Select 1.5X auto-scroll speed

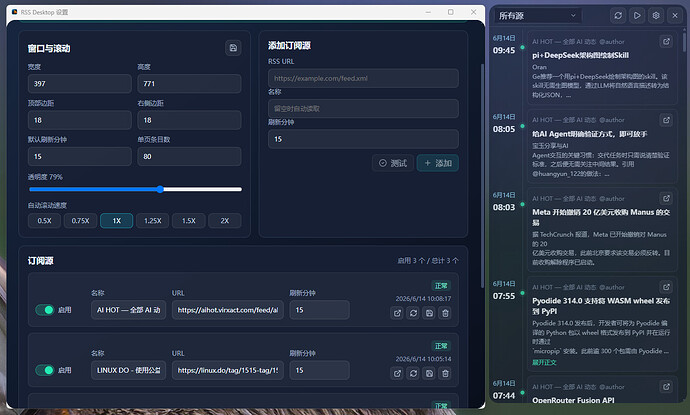189,220
